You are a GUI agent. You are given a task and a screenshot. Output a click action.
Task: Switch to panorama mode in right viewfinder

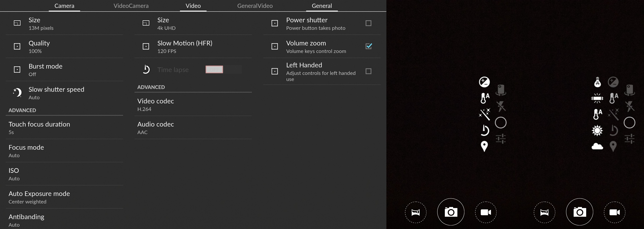[x=545, y=212]
